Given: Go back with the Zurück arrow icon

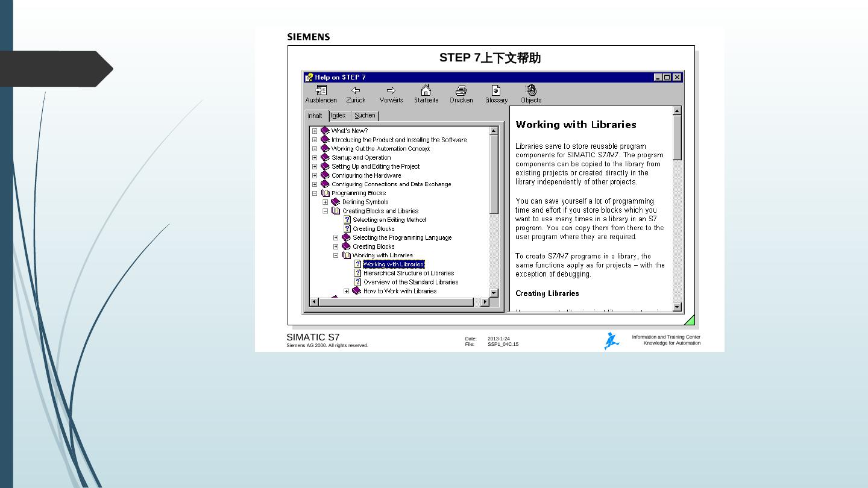Looking at the screenshot, I should pyautogui.click(x=356, y=90).
